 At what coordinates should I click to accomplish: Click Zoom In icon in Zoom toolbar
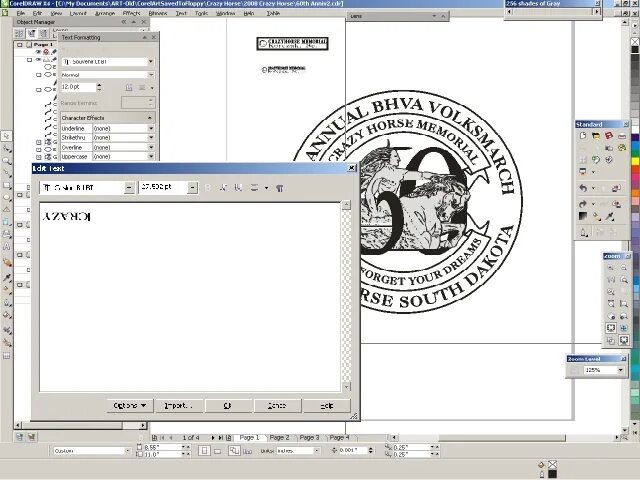pos(611,268)
